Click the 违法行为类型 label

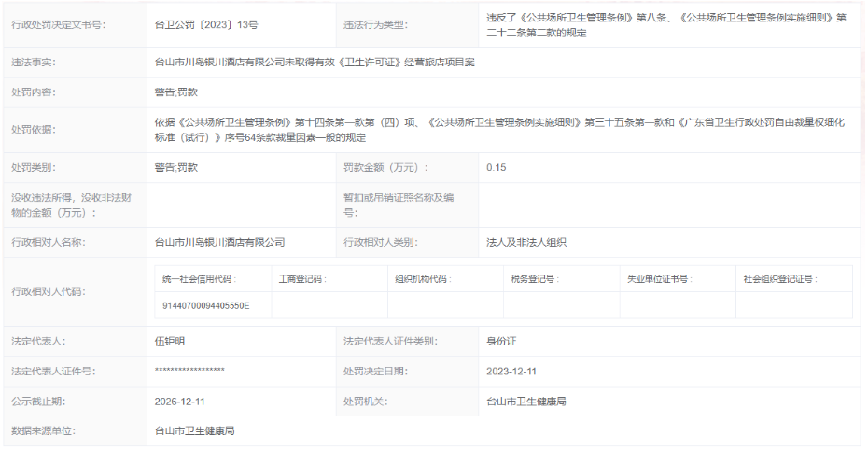[x=376, y=25]
